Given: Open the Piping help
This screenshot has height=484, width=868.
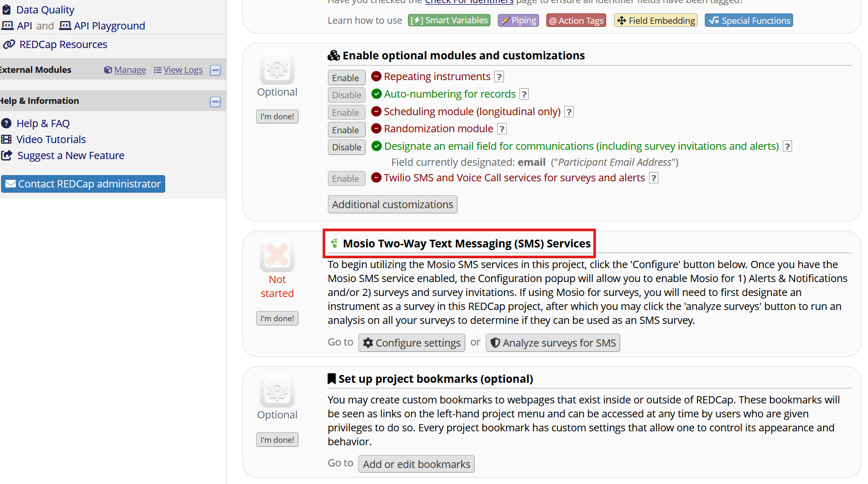Looking at the screenshot, I should coord(518,20).
